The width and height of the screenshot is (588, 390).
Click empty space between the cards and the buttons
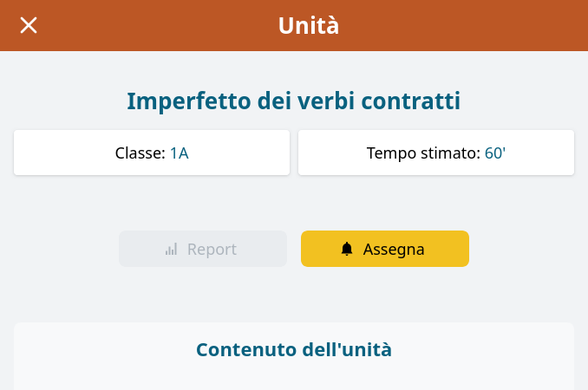pyautogui.click(x=294, y=202)
